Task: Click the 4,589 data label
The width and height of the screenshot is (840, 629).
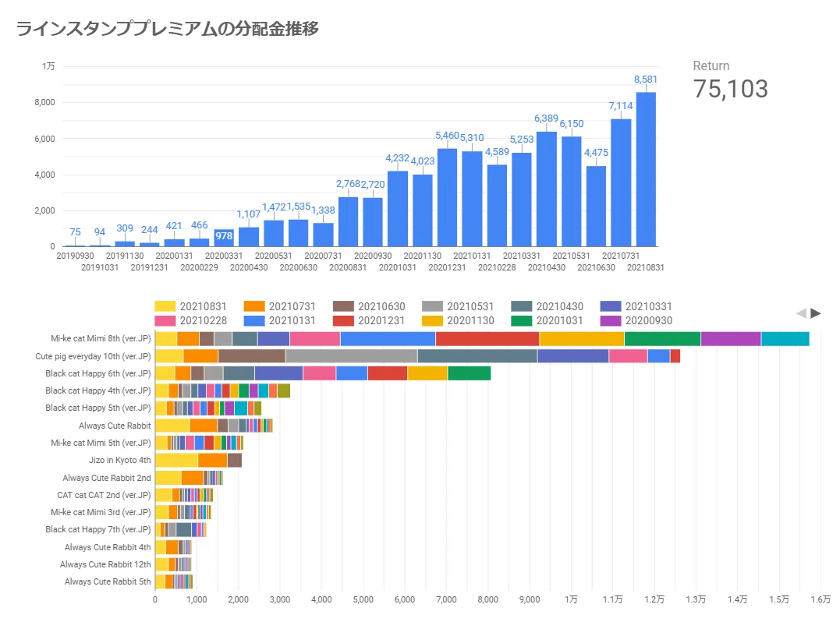Action: 497,152
